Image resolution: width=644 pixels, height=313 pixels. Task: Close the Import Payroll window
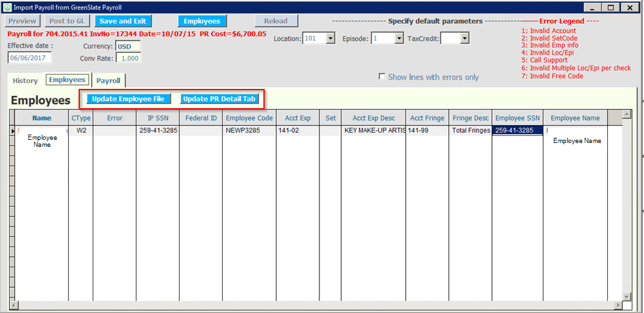(x=629, y=7)
